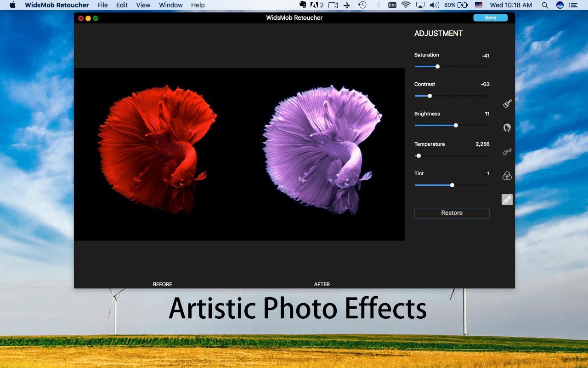The height and width of the screenshot is (368, 588).
Task: Minimize the WidsMob Retoucher window
Action: [88, 18]
